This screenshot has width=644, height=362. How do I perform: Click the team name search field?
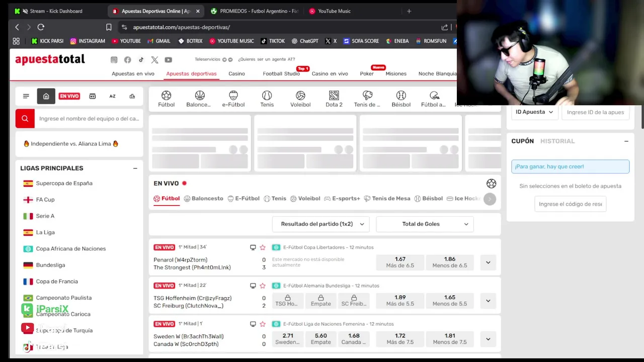[89, 119]
